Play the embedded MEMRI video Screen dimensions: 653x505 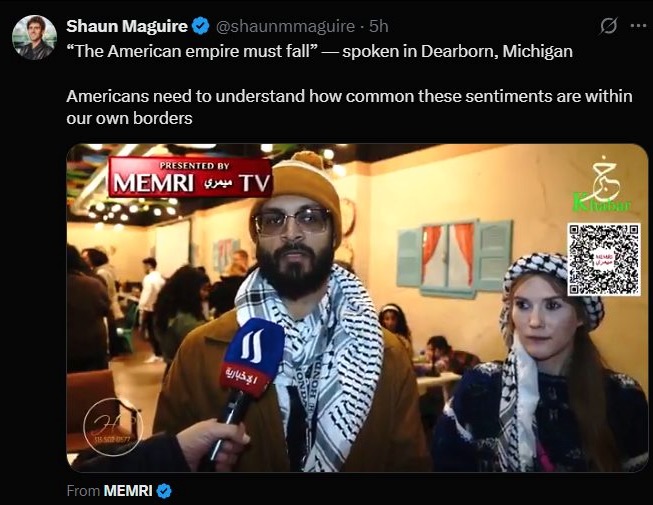(x=357, y=308)
